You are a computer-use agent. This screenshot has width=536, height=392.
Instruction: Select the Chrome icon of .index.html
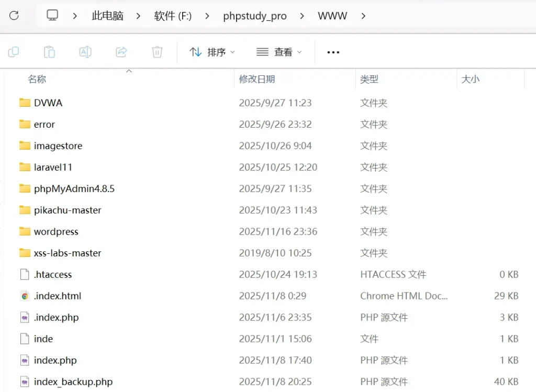coord(25,296)
